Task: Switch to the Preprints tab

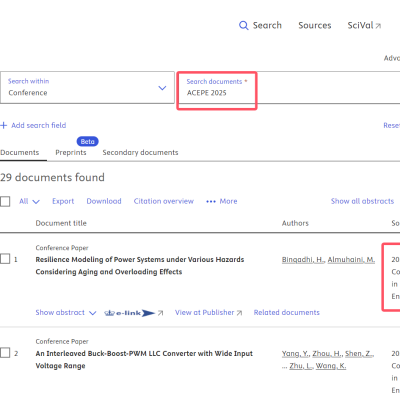Action: point(71,152)
